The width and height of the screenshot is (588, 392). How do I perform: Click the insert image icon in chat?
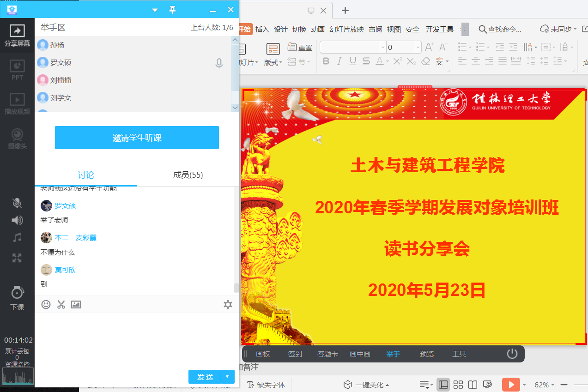click(x=76, y=304)
